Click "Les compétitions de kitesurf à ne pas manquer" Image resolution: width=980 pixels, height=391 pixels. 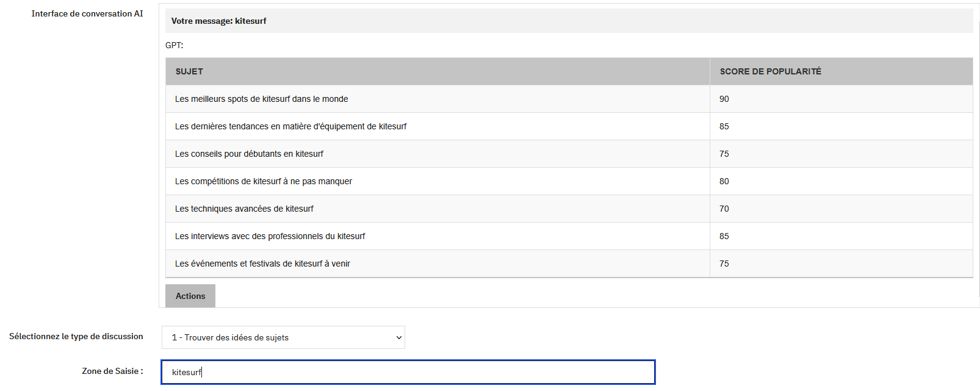264,181
